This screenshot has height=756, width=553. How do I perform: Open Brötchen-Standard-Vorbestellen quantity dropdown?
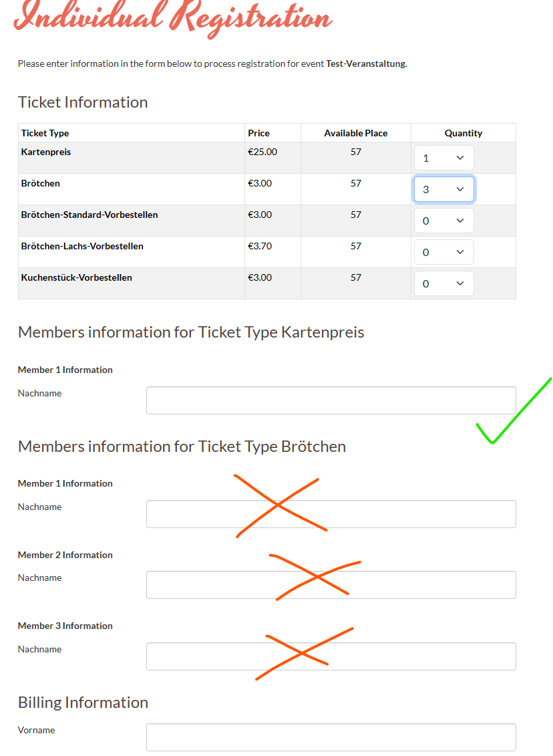tap(443, 221)
